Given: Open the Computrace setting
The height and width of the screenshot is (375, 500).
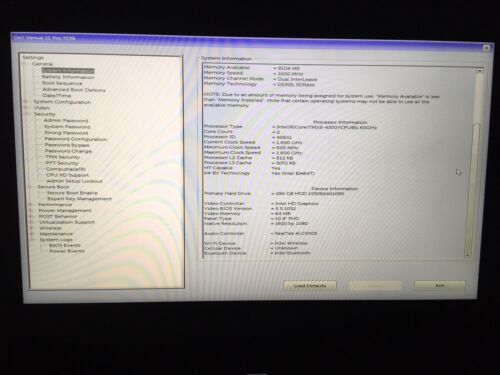Looking at the screenshot, I should pos(66,169).
